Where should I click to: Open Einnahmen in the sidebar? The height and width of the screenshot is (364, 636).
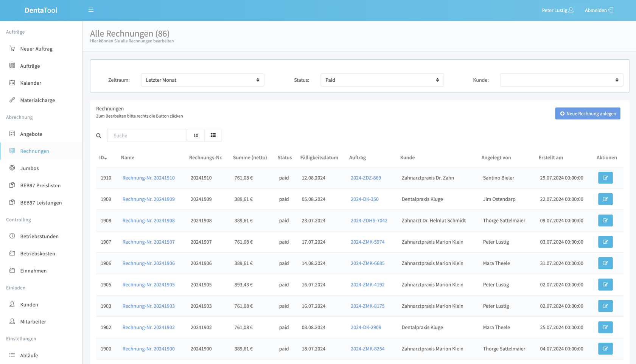click(x=33, y=271)
